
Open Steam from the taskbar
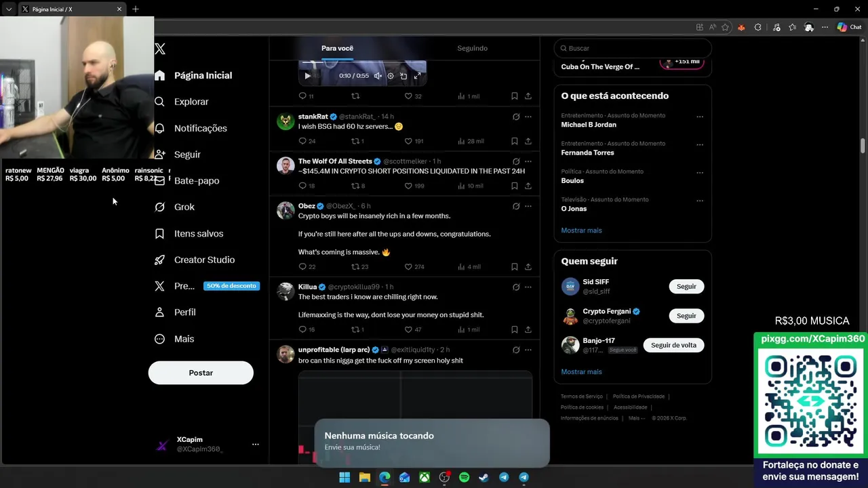pyautogui.click(x=484, y=477)
